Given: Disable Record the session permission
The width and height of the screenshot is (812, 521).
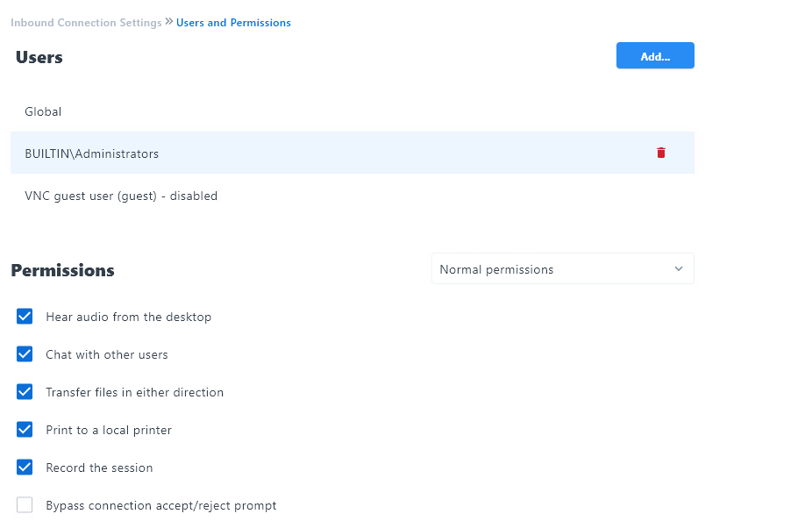Looking at the screenshot, I should coord(25,467).
